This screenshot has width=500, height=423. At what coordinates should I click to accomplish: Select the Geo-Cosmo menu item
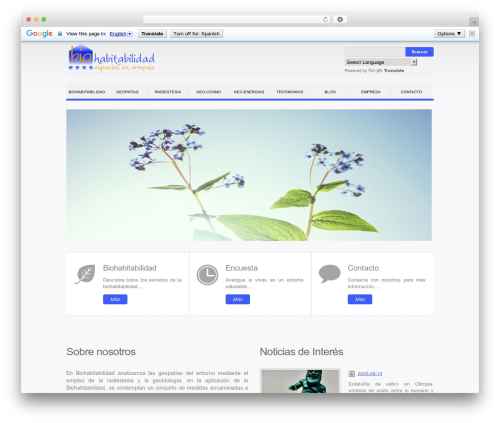pyautogui.click(x=209, y=92)
